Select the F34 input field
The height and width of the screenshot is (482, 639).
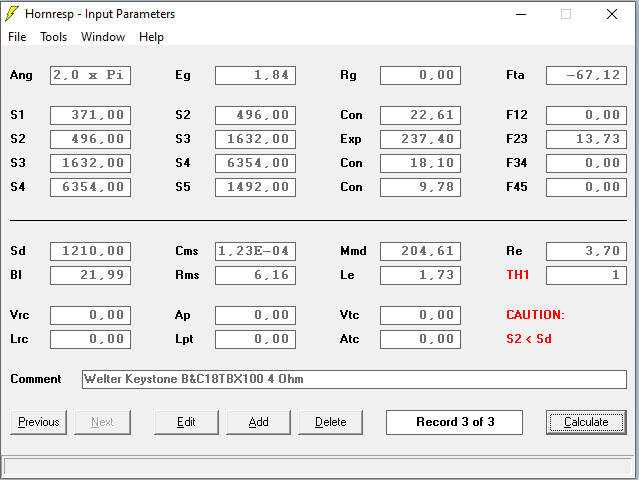586,163
